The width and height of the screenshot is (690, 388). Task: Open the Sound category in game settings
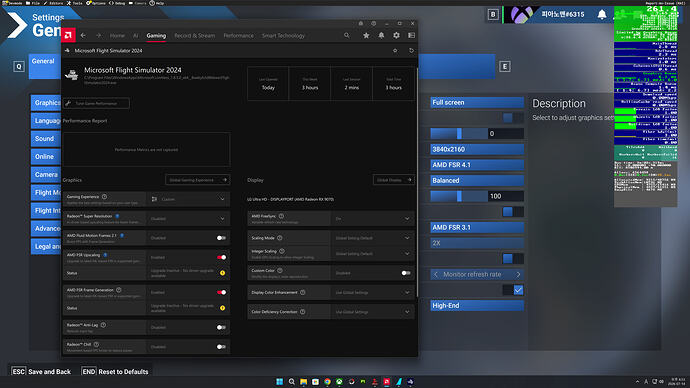click(x=46, y=139)
